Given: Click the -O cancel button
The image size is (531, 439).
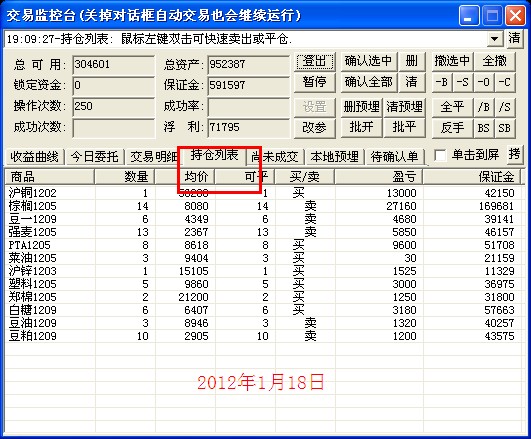Looking at the screenshot, I should point(484,82).
